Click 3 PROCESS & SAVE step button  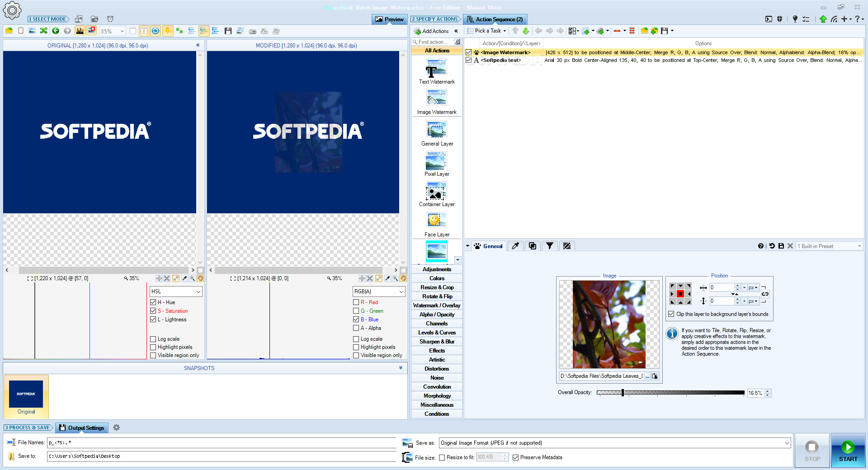click(28, 428)
